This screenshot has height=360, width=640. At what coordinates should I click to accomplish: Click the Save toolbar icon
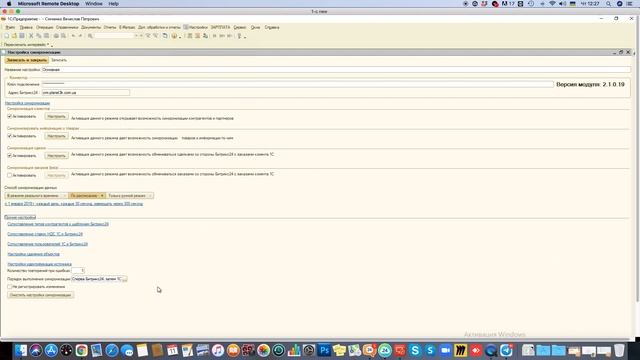coord(22,36)
